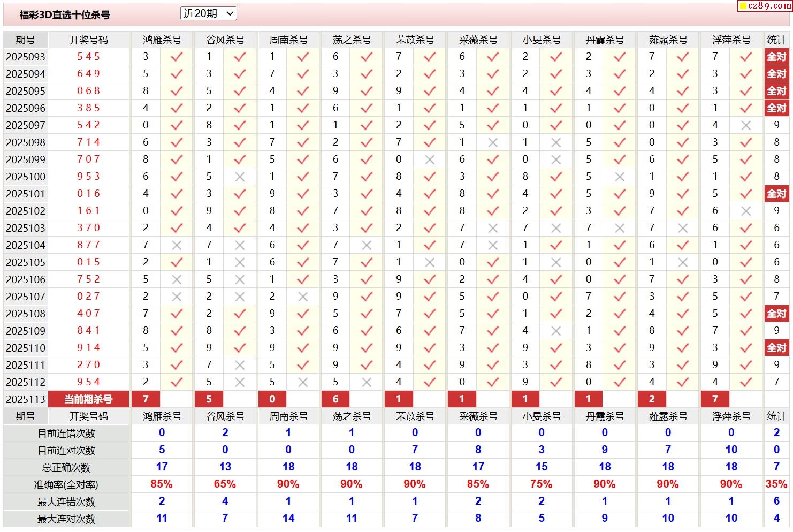Click the 最大连错次数 row label
Screen dimensions: 793x532
pyautogui.click(x=66, y=502)
